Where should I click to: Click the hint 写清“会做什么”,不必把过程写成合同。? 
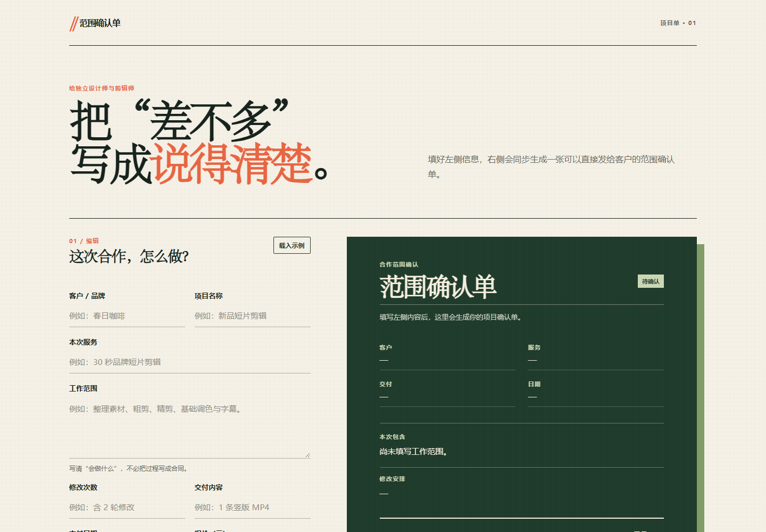pos(128,469)
